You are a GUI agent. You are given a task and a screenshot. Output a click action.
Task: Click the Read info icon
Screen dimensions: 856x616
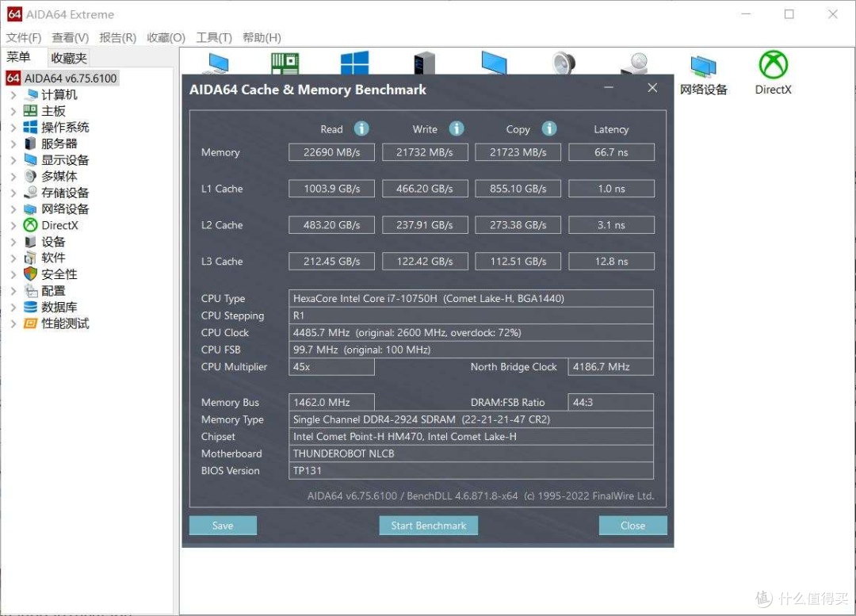click(x=361, y=128)
